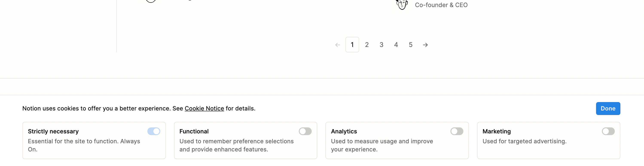Click the Analytics card description text
Image resolution: width=644 pixels, height=166 pixels.
(x=382, y=145)
